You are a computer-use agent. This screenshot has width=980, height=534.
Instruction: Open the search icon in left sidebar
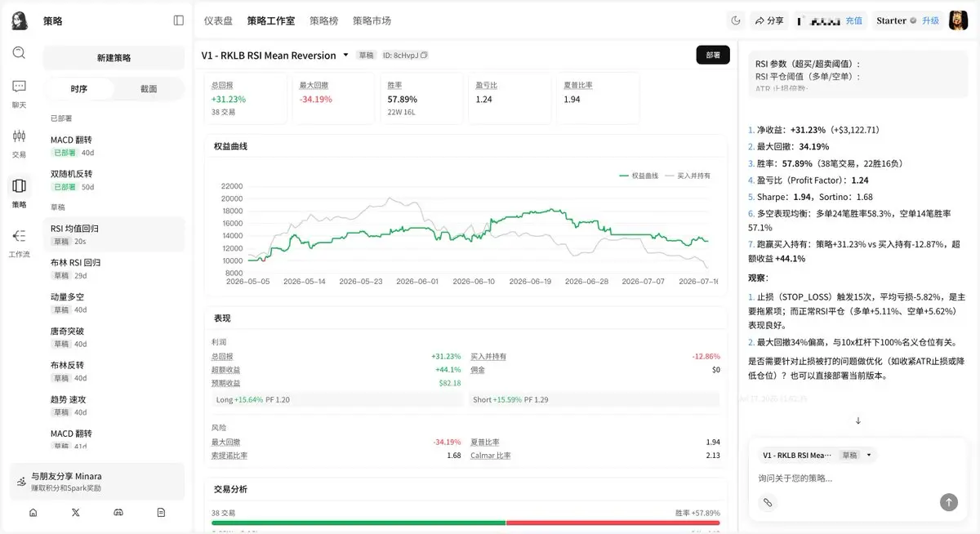pyautogui.click(x=19, y=53)
